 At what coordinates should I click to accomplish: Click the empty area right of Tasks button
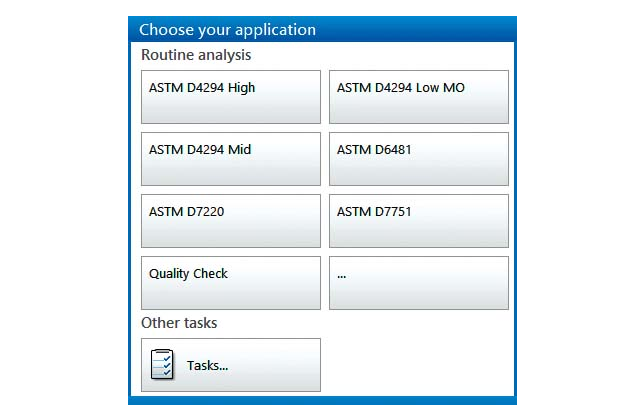[418, 365]
